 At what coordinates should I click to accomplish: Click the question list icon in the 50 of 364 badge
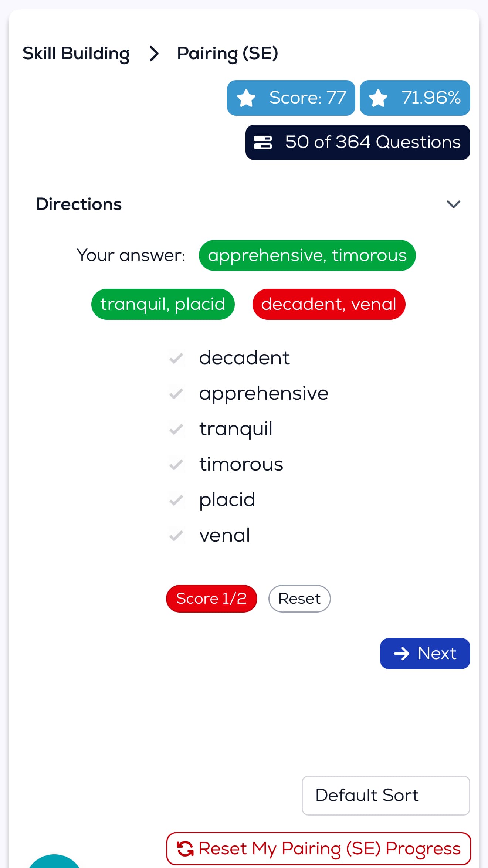(263, 142)
